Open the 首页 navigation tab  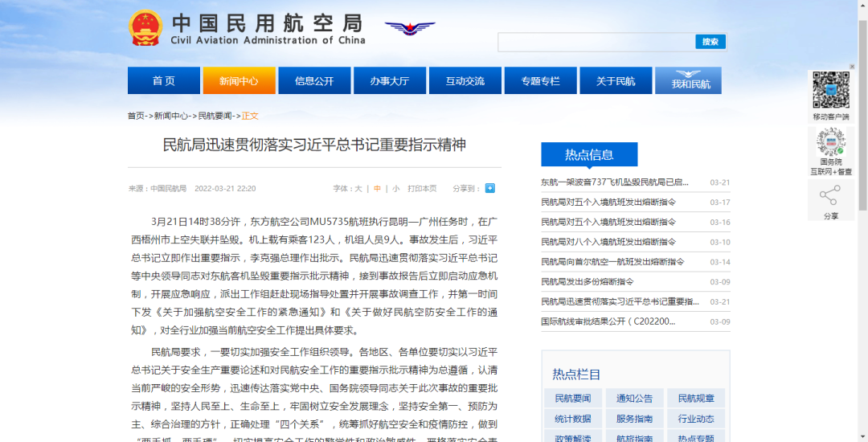[x=164, y=81]
